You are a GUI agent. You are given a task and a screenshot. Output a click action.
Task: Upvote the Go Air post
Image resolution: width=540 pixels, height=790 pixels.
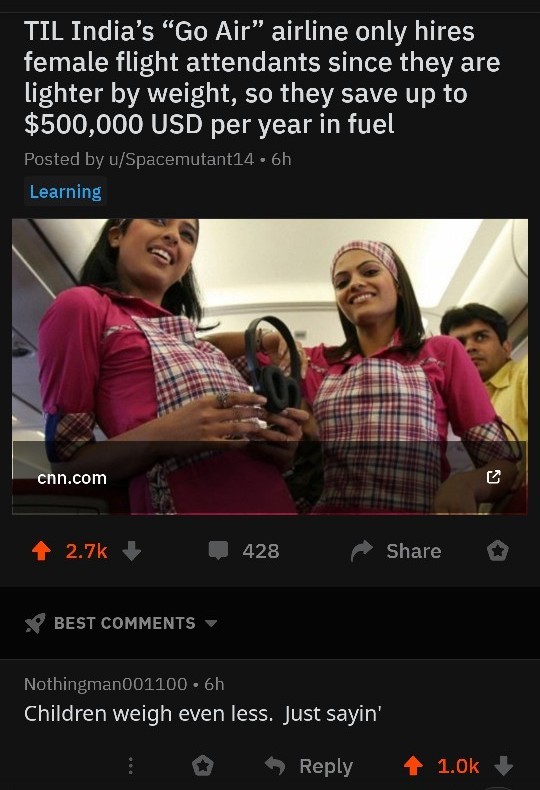tap(41, 551)
